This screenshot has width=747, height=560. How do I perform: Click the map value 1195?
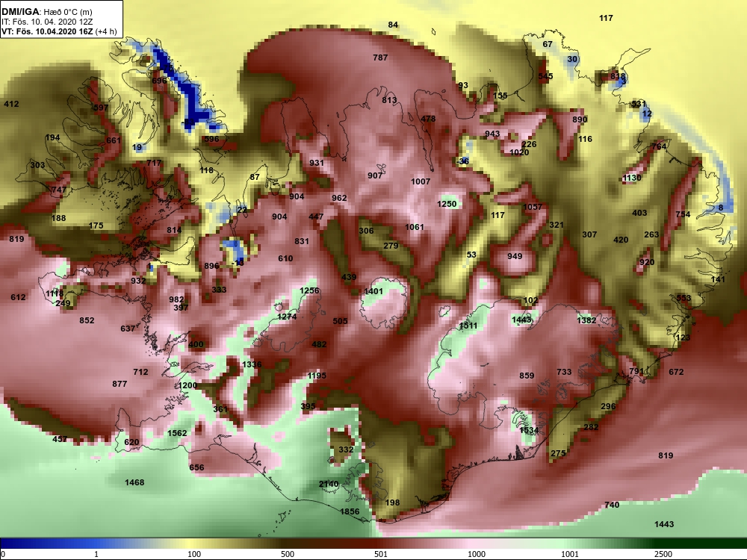pyautogui.click(x=317, y=376)
